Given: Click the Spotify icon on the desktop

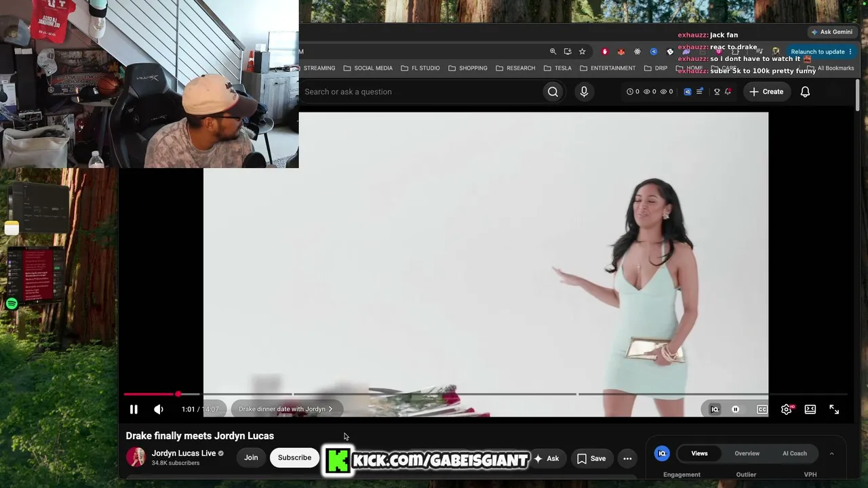Looking at the screenshot, I should [12, 304].
